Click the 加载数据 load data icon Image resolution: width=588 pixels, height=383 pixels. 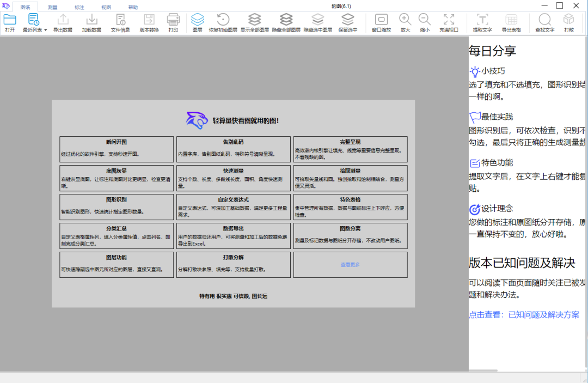(91, 23)
